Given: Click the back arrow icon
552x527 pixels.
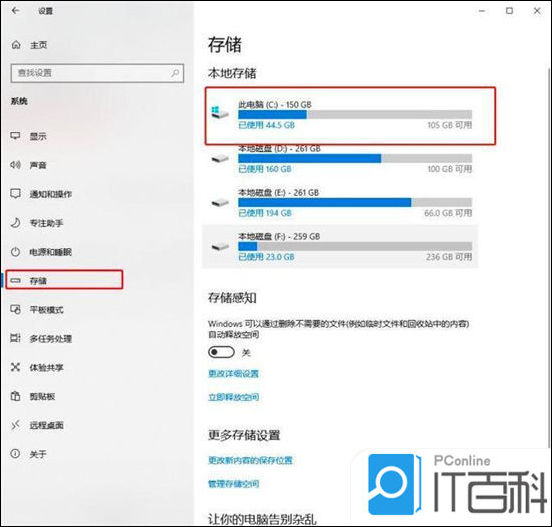Looking at the screenshot, I should click(x=15, y=11).
